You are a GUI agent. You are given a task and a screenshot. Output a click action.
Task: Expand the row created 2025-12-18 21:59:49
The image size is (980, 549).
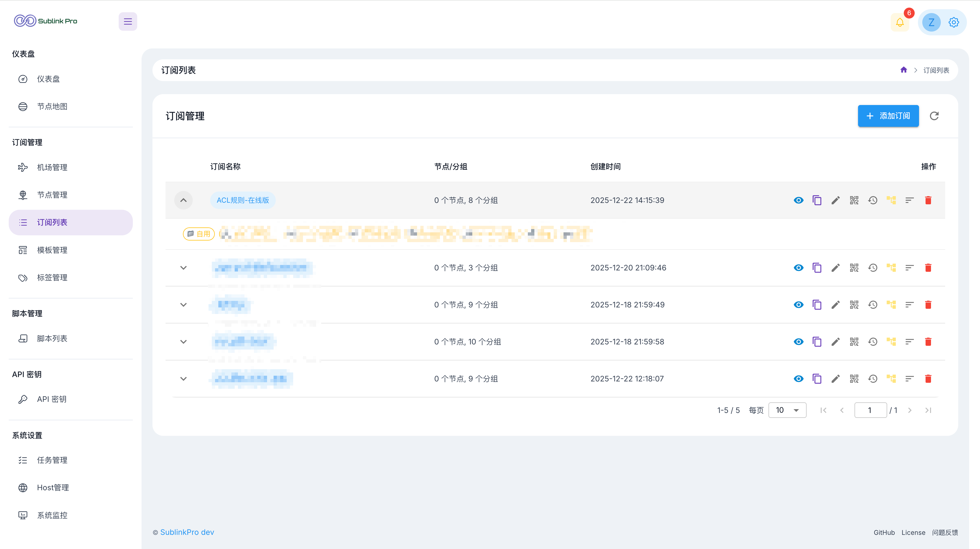click(183, 305)
